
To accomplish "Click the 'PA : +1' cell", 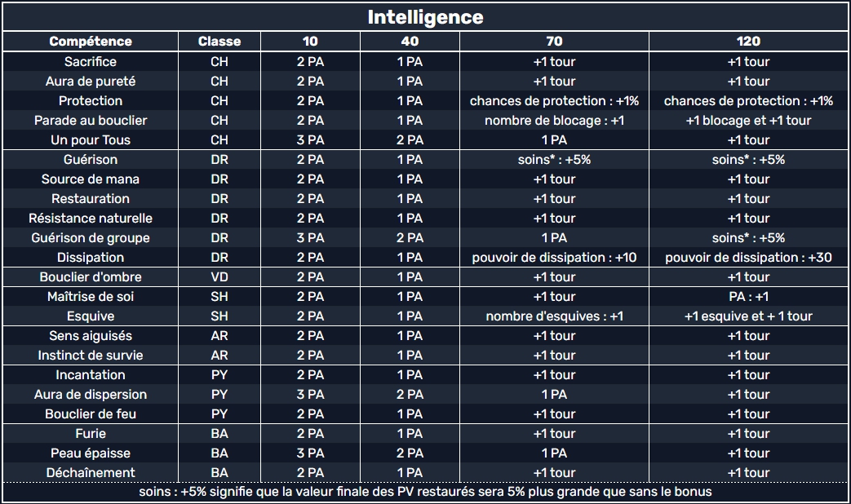I will coord(748,297).
